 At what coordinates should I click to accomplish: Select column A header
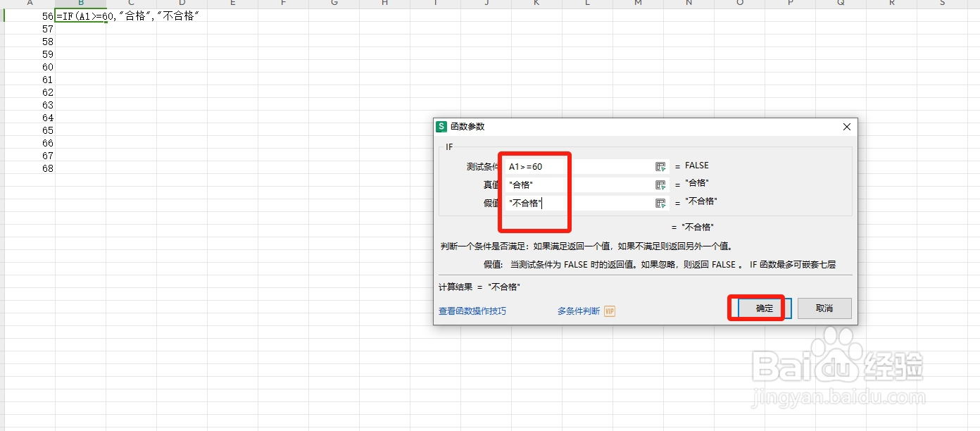(x=30, y=4)
